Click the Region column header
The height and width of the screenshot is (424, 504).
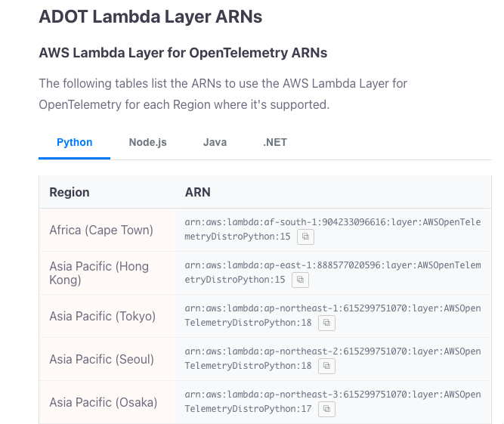[x=70, y=192]
